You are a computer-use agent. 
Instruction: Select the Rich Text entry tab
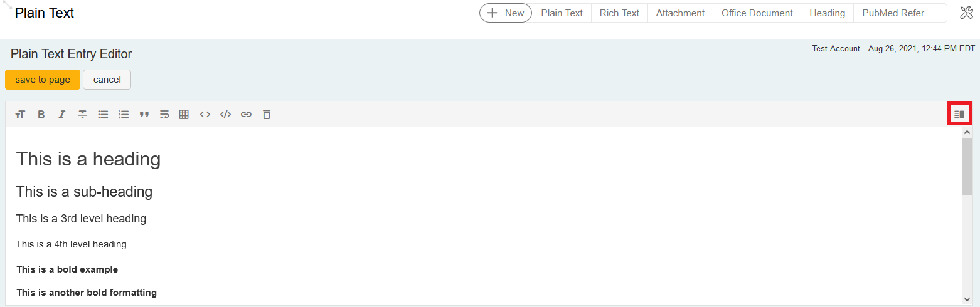619,13
